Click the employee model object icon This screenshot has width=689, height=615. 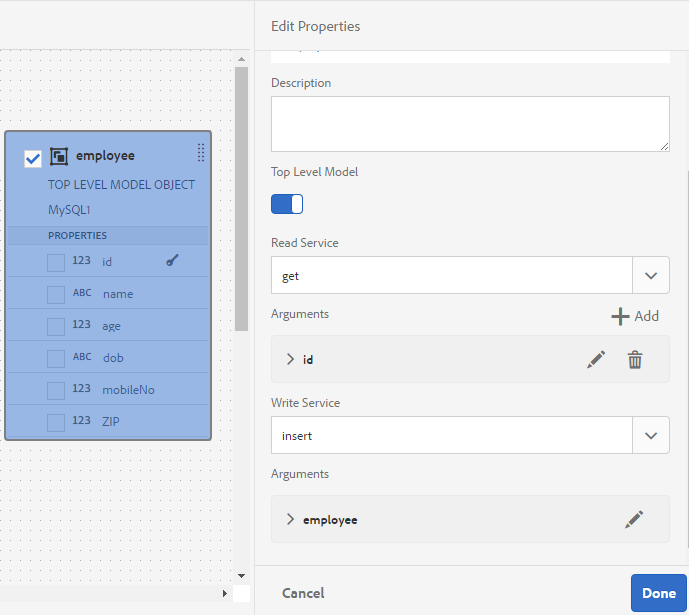point(59,156)
